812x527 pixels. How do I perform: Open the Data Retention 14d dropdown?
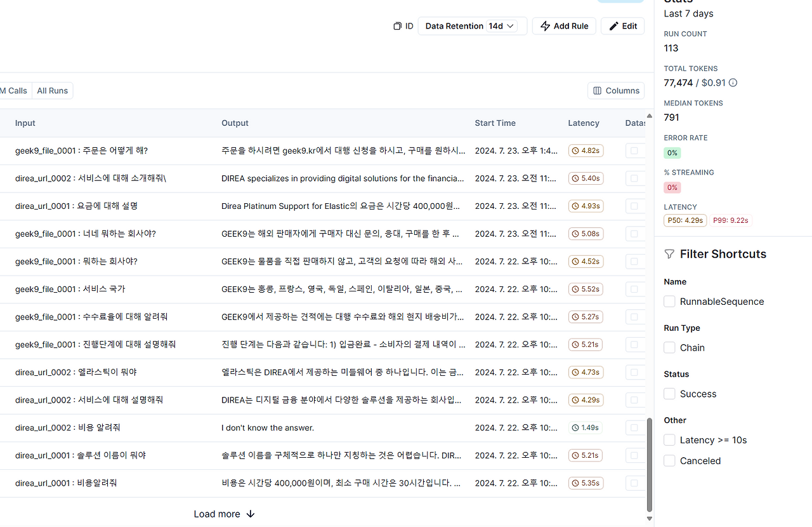pos(473,26)
